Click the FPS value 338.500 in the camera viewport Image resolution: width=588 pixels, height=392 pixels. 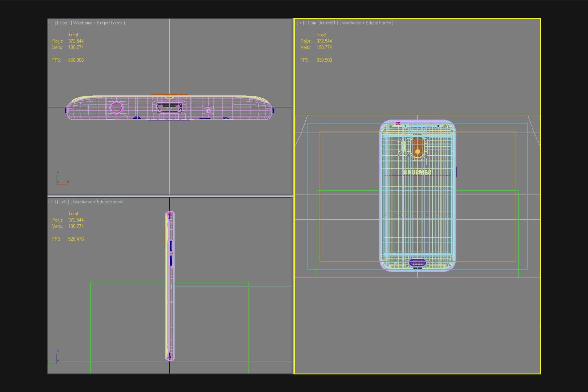[324, 60]
